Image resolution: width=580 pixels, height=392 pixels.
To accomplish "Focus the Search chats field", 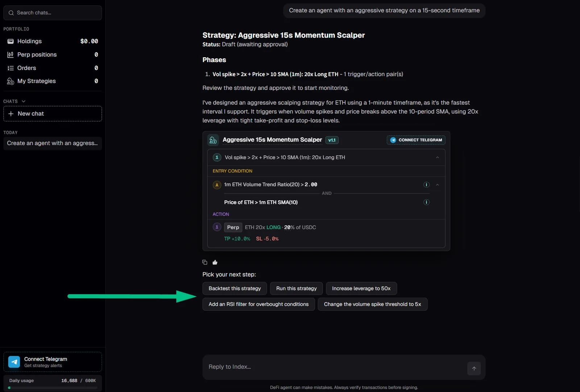I will pos(53,13).
